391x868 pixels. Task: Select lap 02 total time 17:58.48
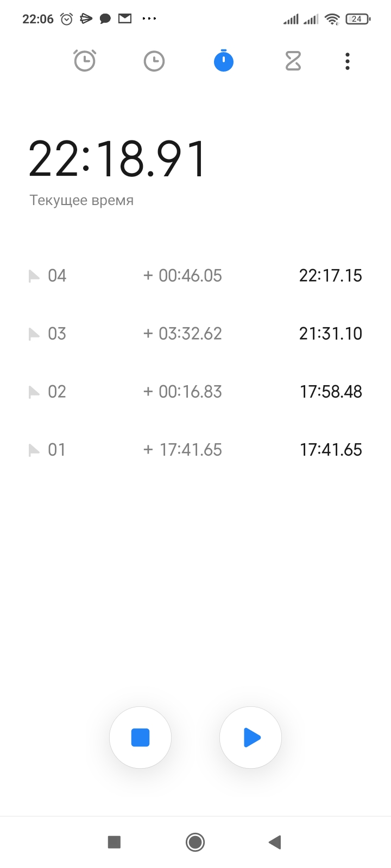point(331,392)
